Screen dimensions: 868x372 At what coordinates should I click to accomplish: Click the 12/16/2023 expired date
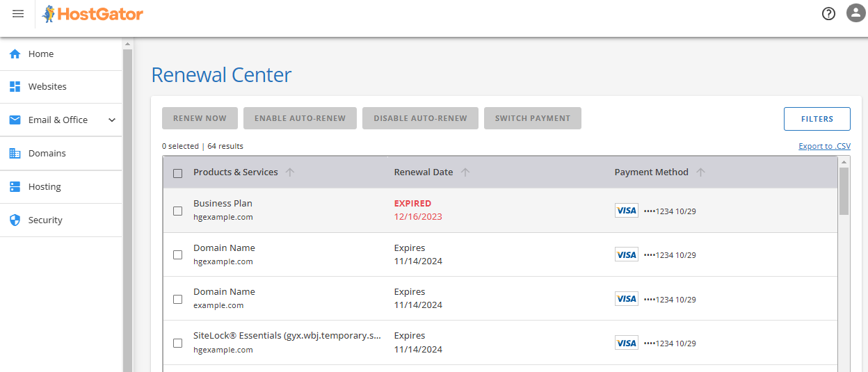click(418, 217)
